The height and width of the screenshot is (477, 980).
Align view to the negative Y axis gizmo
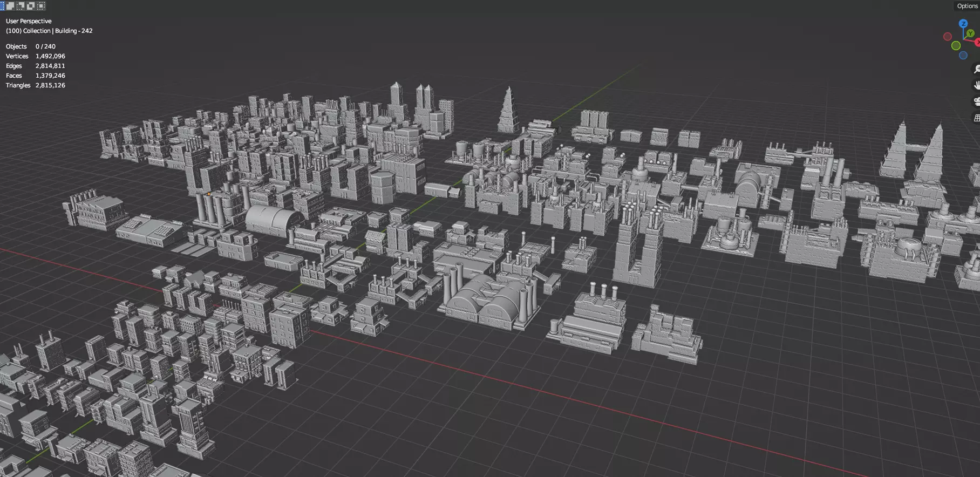click(956, 46)
